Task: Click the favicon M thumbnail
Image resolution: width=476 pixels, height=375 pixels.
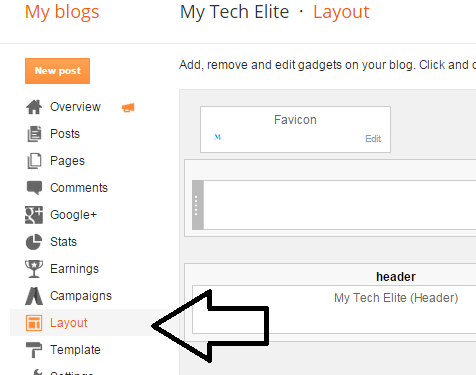Action: [218, 137]
